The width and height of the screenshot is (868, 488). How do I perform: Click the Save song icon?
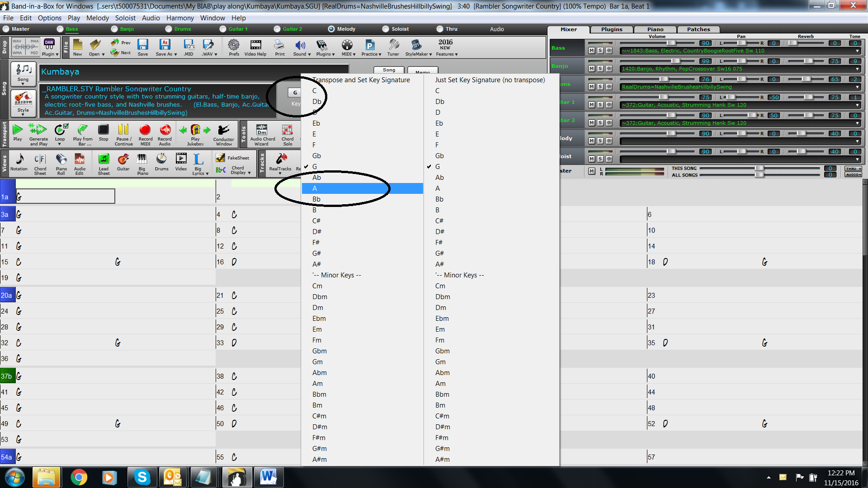[x=143, y=47]
